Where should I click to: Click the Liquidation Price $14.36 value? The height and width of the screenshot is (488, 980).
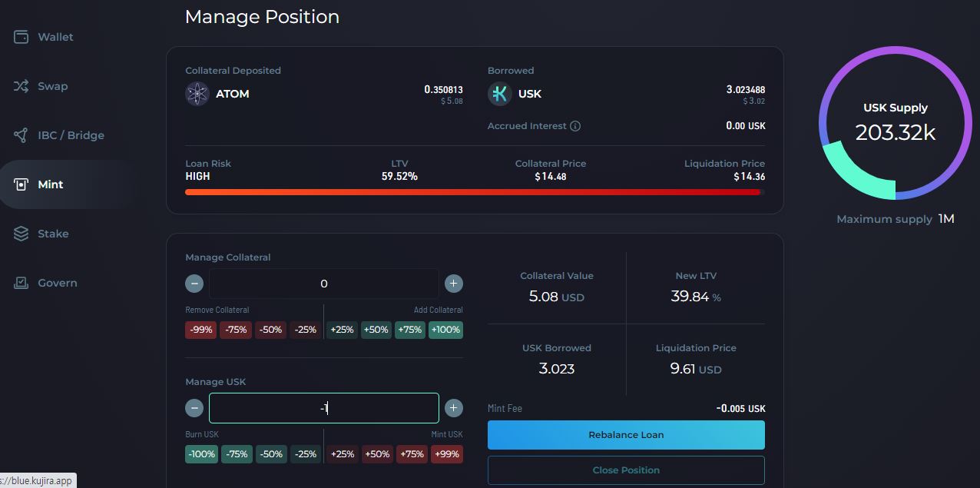tap(749, 176)
